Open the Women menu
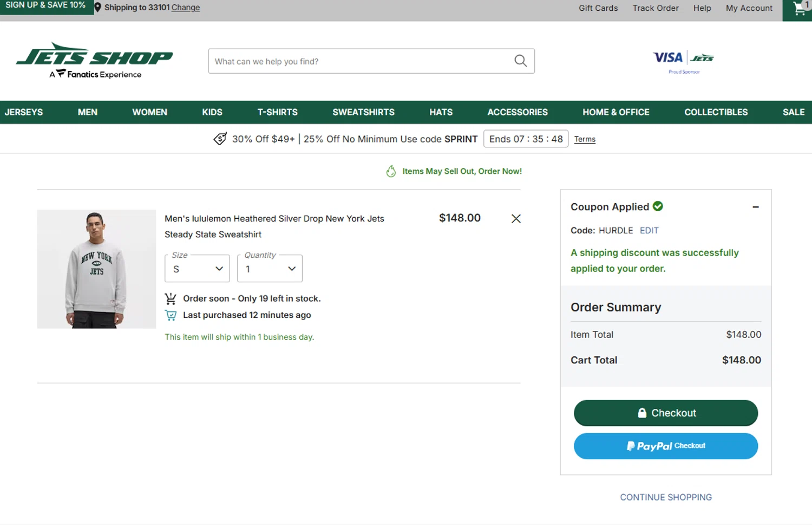Image resolution: width=812 pixels, height=527 pixels. (x=150, y=112)
